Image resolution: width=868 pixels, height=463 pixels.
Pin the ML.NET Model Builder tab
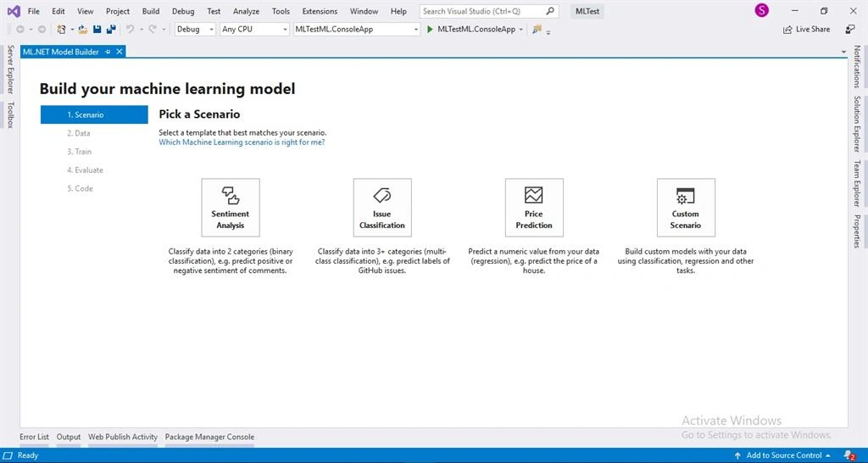point(108,52)
